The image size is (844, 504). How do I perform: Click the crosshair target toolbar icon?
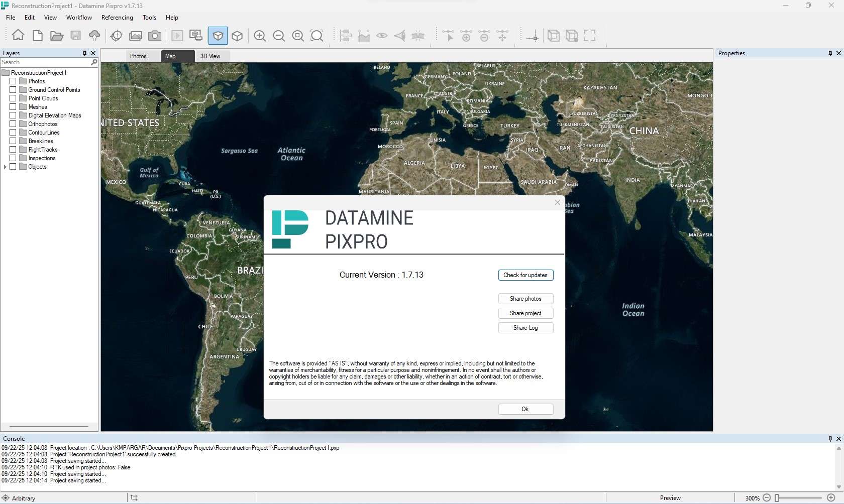(x=117, y=36)
